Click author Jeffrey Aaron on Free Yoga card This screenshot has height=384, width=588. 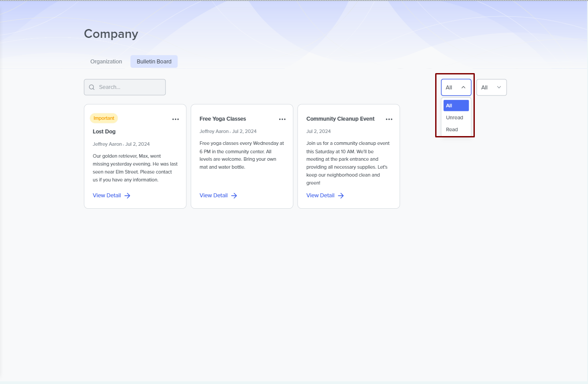[x=214, y=131]
